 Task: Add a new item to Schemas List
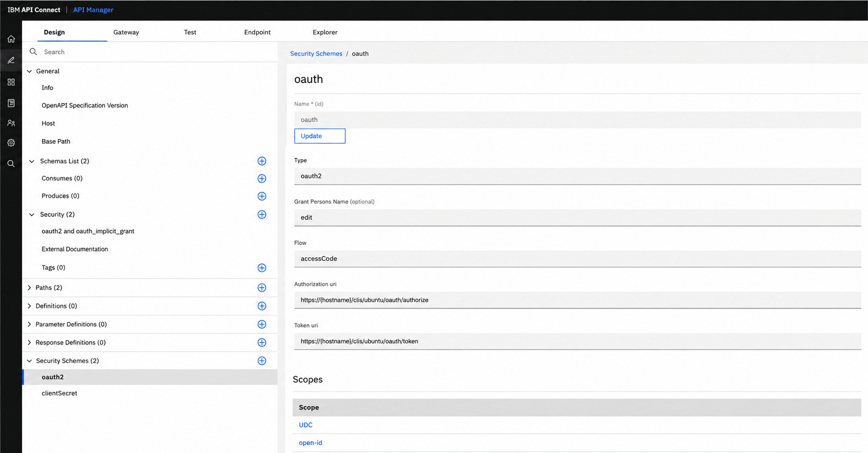262,161
